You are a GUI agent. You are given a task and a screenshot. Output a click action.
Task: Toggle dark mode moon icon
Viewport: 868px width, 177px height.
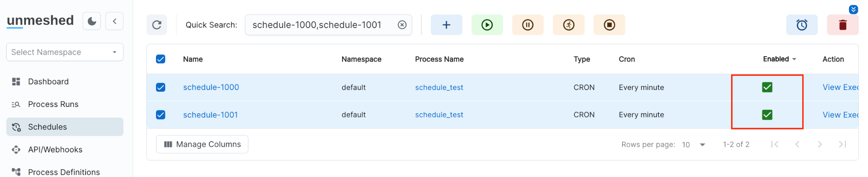tap(92, 21)
